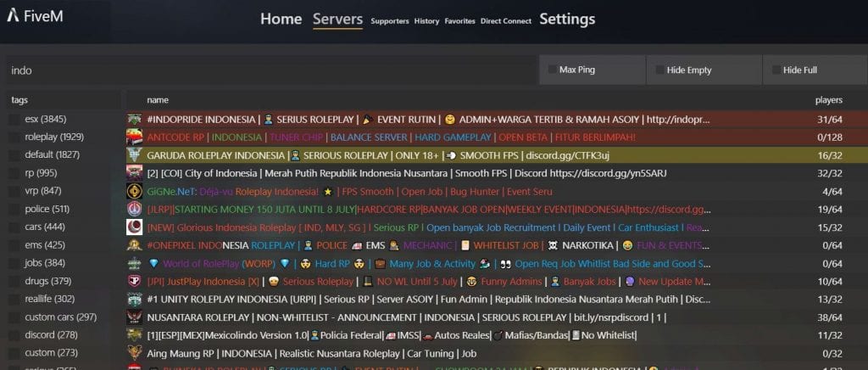The height and width of the screenshot is (370, 868).
Task: Check the ems (425) tag filter
Action: pos(14,245)
